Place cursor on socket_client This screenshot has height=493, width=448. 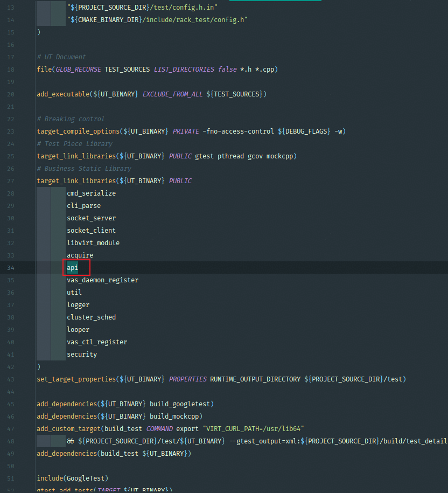91,231
